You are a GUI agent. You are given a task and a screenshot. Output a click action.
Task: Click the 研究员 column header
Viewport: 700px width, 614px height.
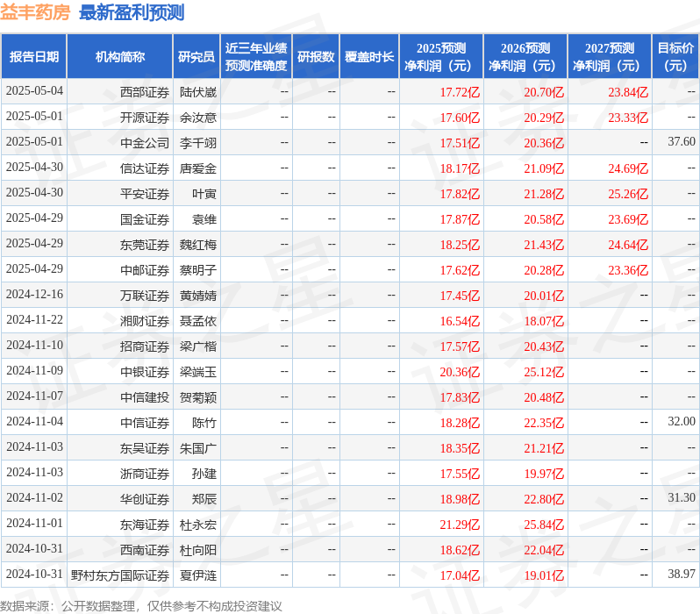pos(196,57)
